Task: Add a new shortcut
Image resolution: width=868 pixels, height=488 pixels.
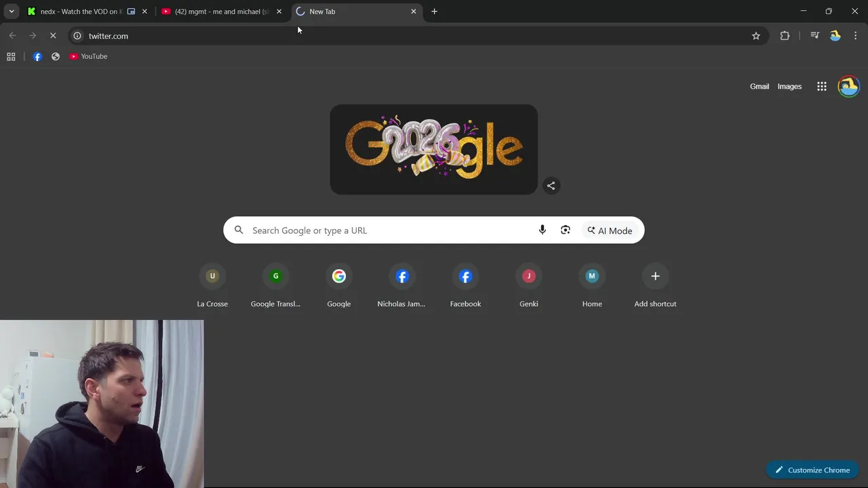Action: pos(655,286)
